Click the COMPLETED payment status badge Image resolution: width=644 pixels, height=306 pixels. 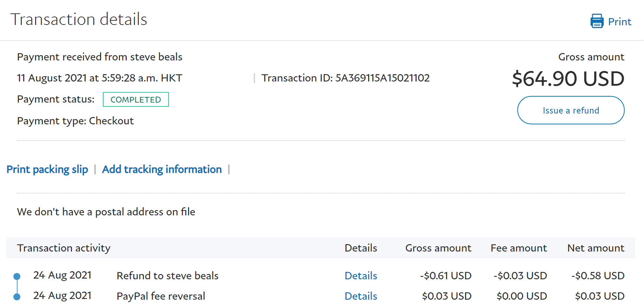[135, 100]
